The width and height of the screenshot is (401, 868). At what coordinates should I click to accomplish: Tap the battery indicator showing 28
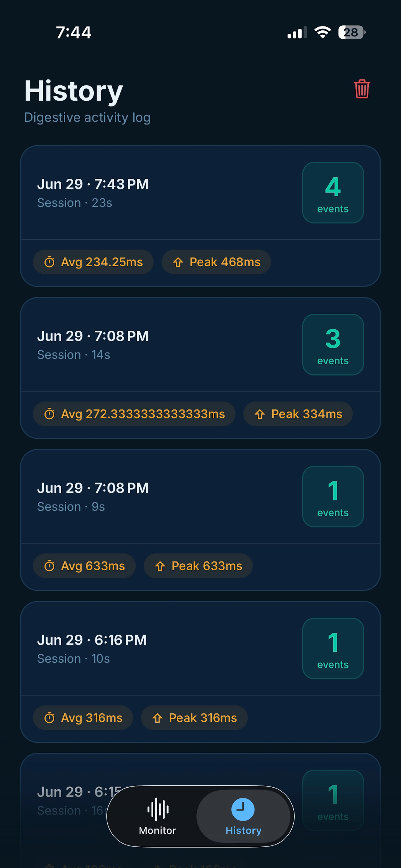(352, 32)
